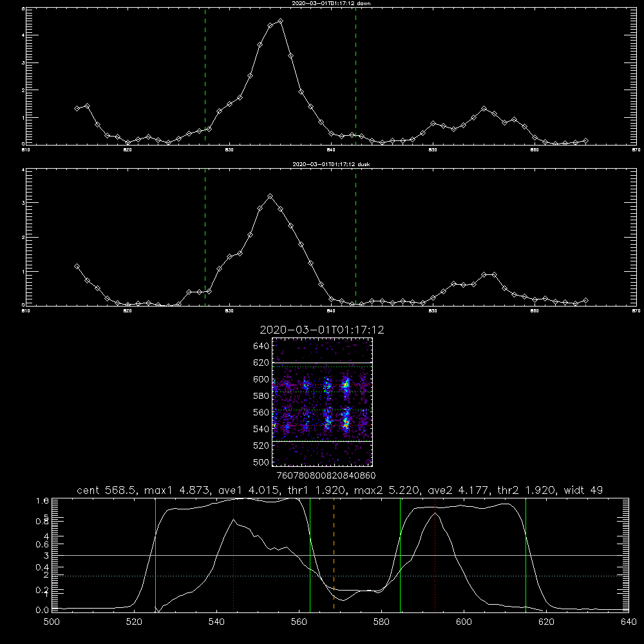The width and height of the screenshot is (644, 644).
Task: Click red dotted line near 593 in bottom plot
Action: coord(435,555)
